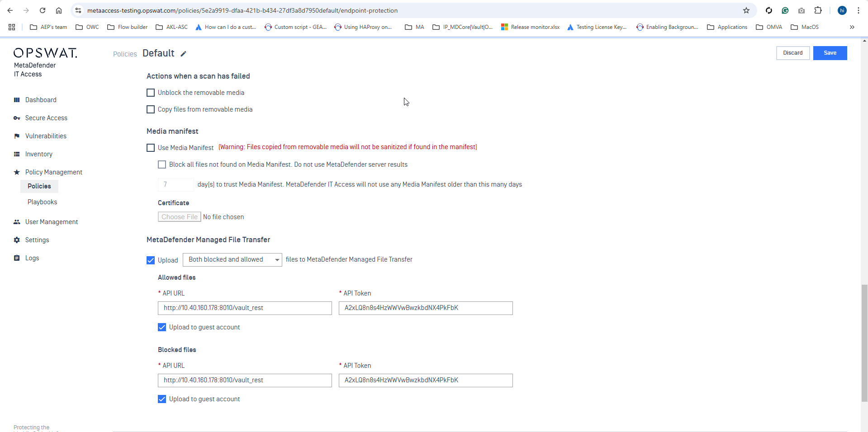Viewport: 868px width, 432px height.
Task: Open the Using HAProxy bookmark
Action: pyautogui.click(x=363, y=27)
